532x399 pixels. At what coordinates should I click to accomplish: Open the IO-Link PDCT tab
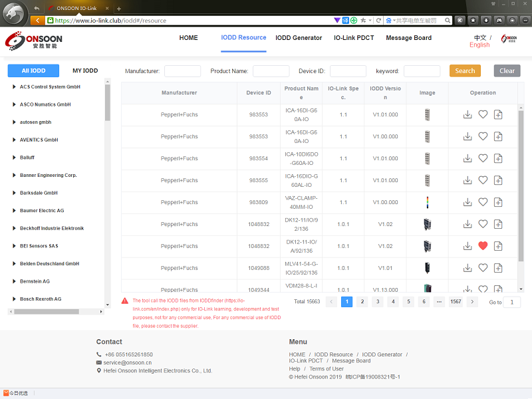click(354, 38)
